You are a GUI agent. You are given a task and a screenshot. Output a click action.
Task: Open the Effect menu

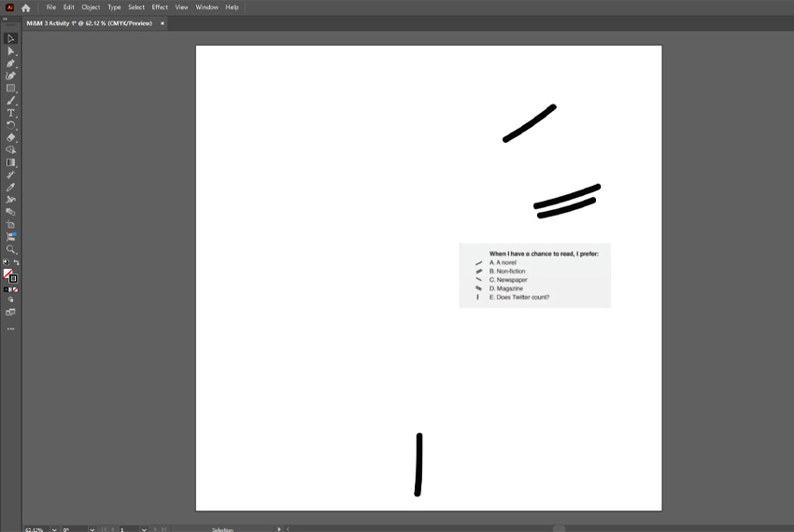click(x=160, y=7)
